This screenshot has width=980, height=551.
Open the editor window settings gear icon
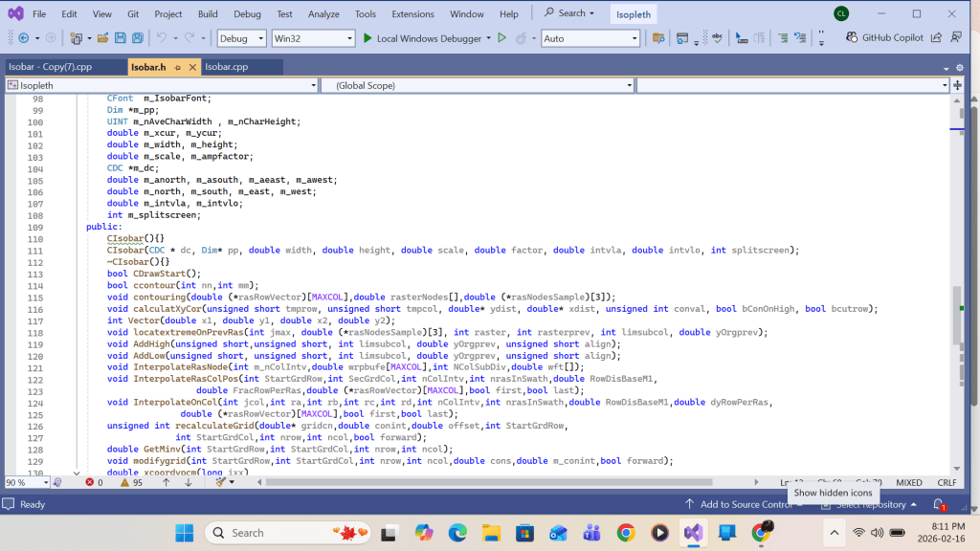tap(959, 67)
